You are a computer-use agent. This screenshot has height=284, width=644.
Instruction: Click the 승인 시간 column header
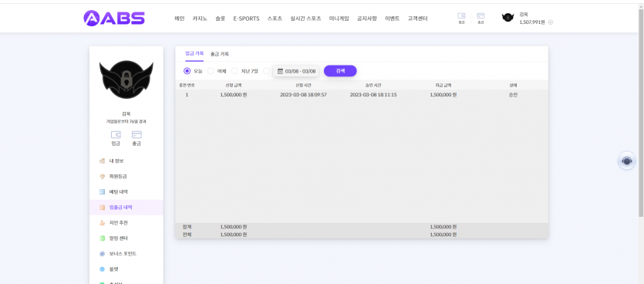373,86
